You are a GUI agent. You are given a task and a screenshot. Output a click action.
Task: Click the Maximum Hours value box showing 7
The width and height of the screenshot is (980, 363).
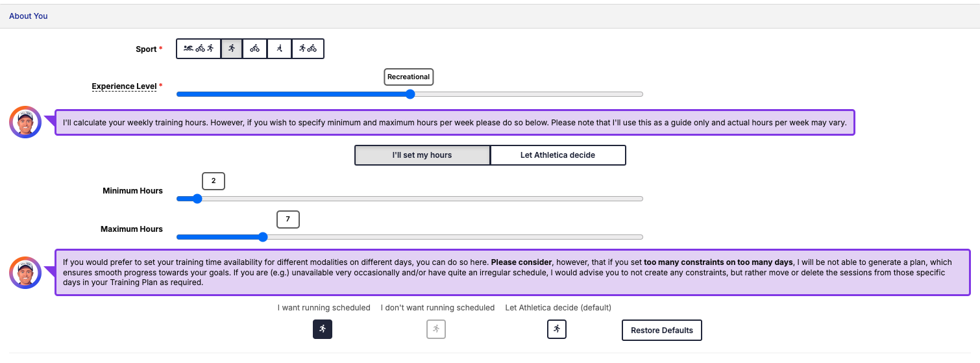(x=288, y=219)
